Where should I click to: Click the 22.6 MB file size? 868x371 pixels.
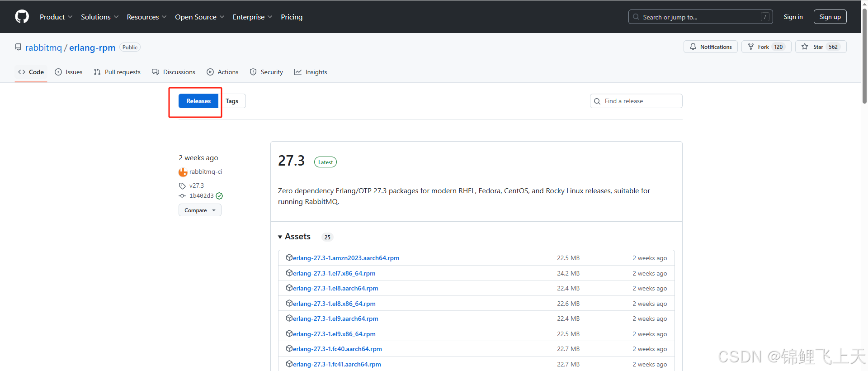[568, 304]
